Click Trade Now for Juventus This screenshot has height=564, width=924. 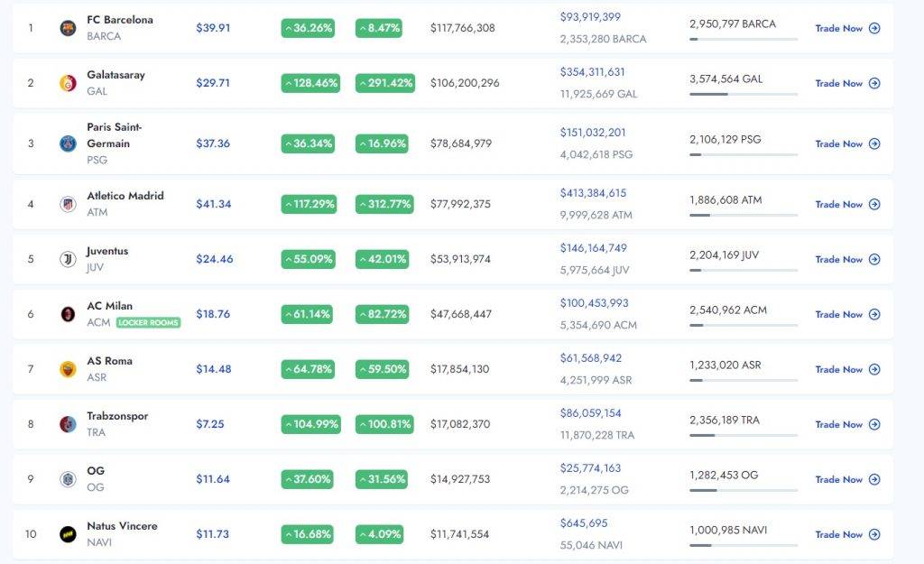846,259
